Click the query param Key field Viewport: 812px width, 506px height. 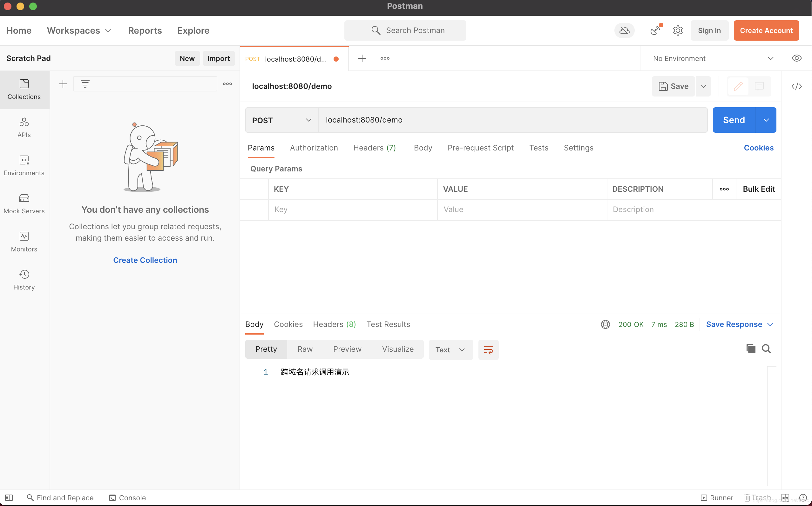tap(353, 210)
